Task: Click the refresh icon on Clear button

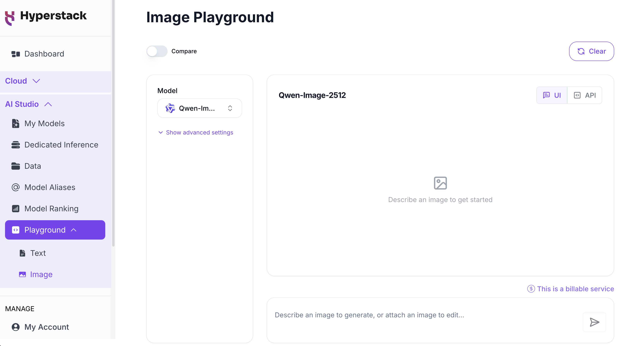Action: coord(581,51)
